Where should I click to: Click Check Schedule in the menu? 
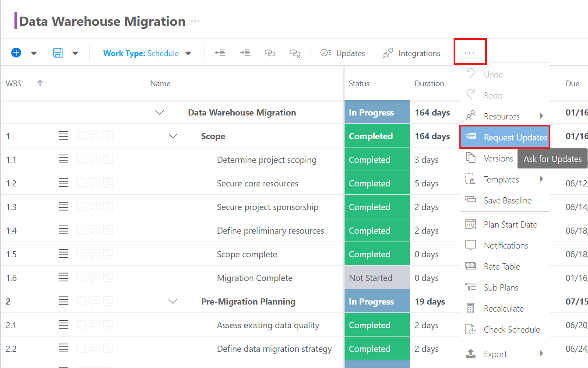point(511,329)
